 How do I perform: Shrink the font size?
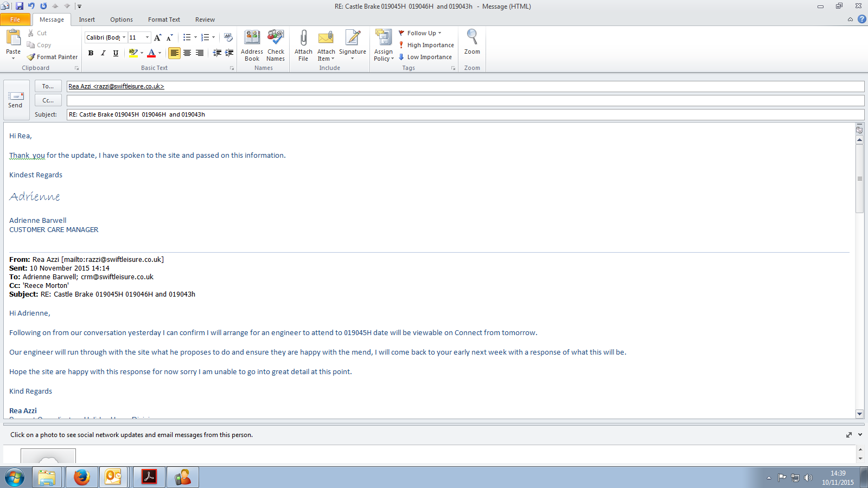tap(169, 37)
